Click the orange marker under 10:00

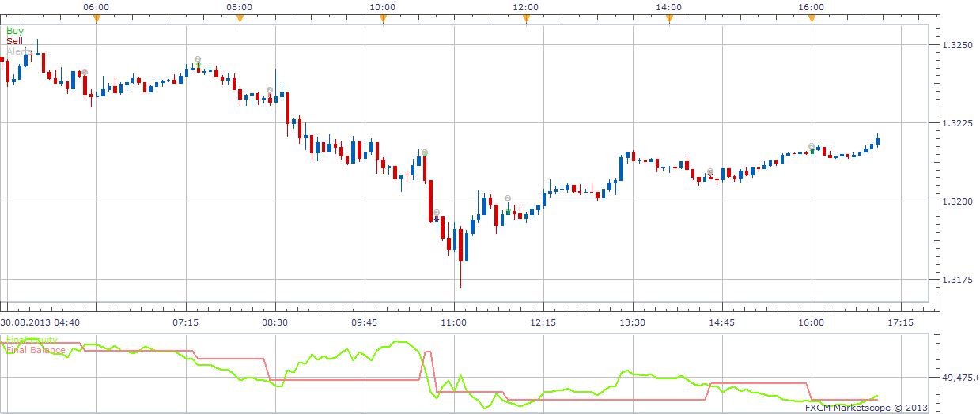[x=383, y=20]
